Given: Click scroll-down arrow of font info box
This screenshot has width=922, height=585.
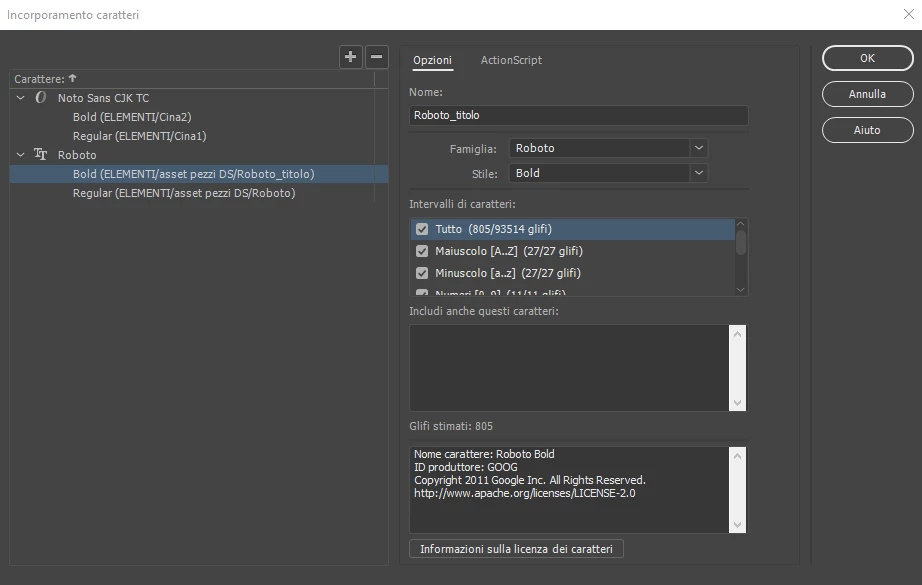Looking at the screenshot, I should coord(737,525).
